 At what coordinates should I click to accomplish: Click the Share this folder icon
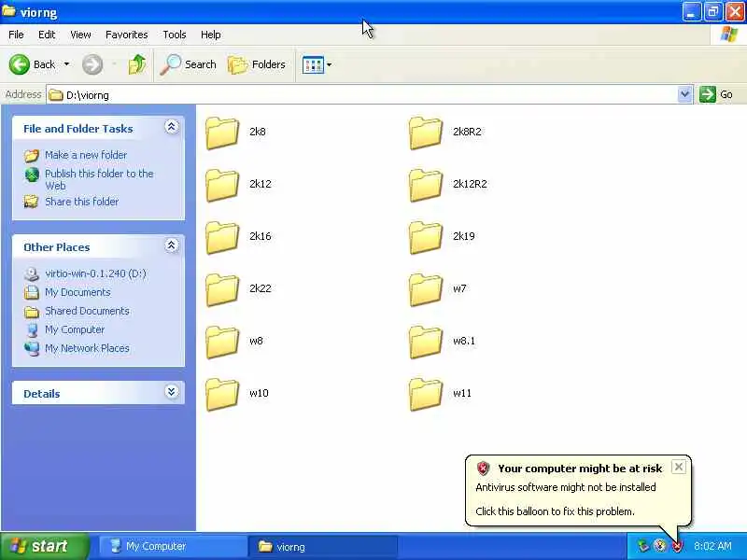tap(32, 202)
